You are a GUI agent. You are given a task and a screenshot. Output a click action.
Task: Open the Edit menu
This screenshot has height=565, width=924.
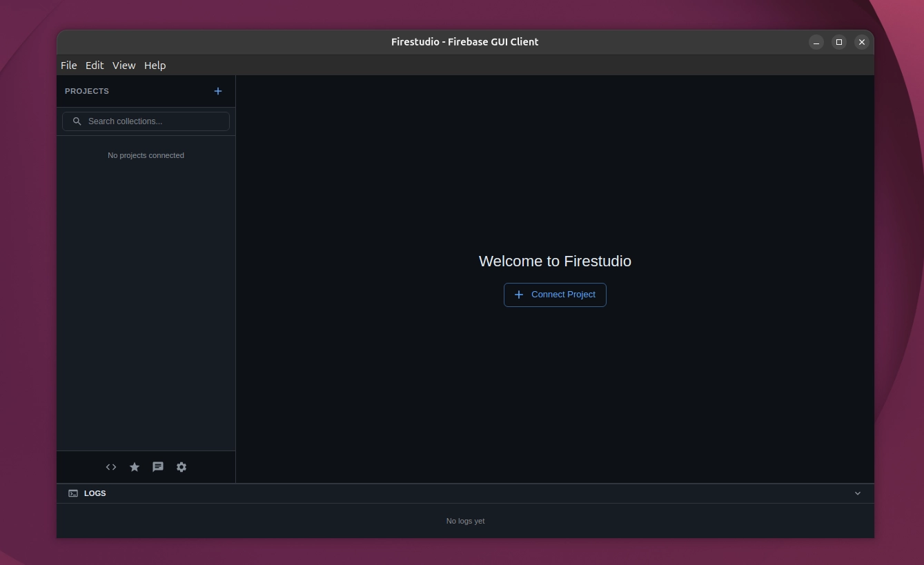click(x=95, y=66)
